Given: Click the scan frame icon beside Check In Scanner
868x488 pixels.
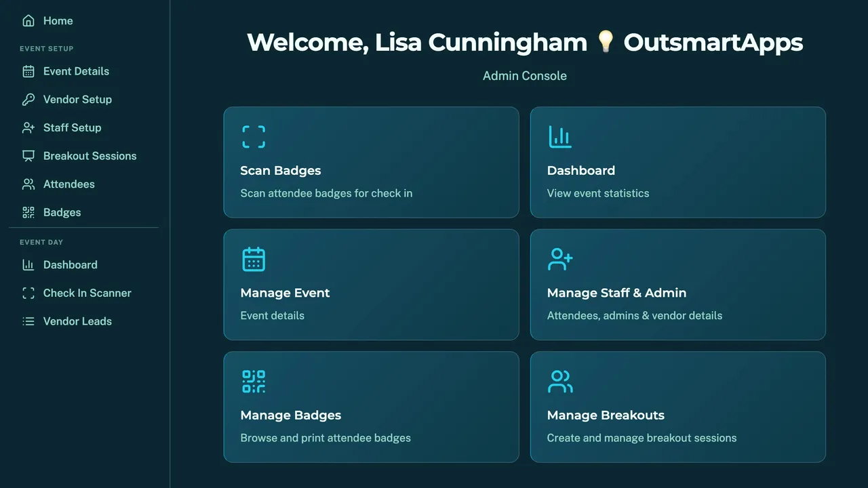Looking at the screenshot, I should pos(28,293).
